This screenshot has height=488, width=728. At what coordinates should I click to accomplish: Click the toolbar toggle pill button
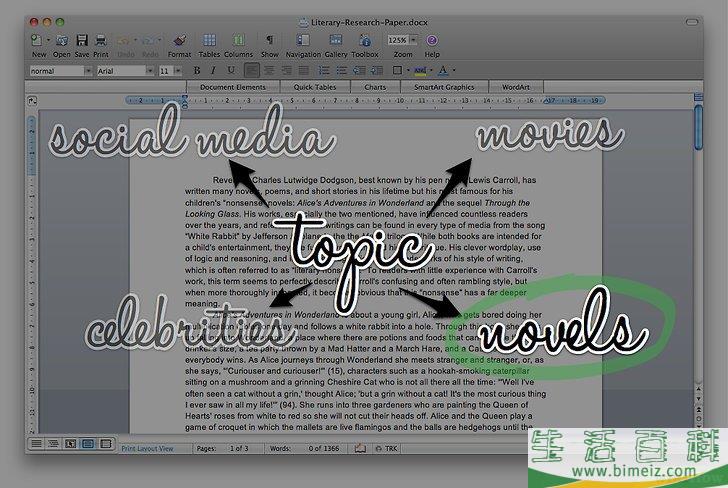(x=692, y=22)
